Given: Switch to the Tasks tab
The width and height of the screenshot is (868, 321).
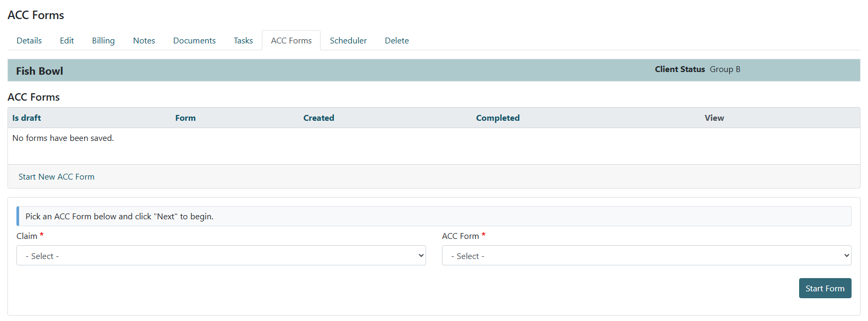Looking at the screenshot, I should click(x=243, y=41).
